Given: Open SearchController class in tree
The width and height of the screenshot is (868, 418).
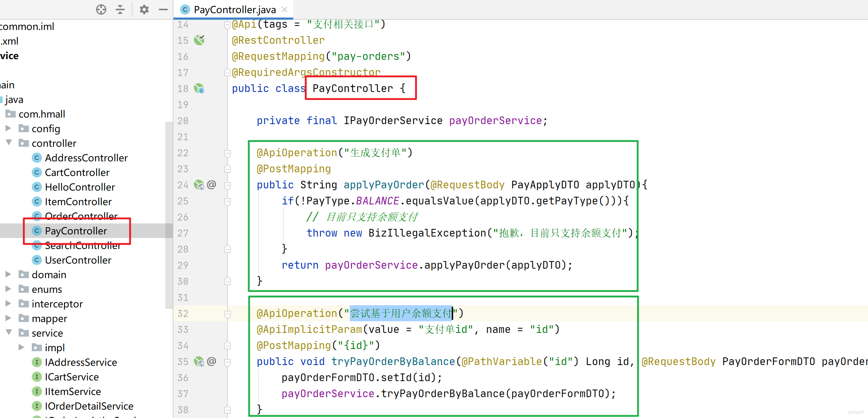Looking at the screenshot, I should [83, 245].
